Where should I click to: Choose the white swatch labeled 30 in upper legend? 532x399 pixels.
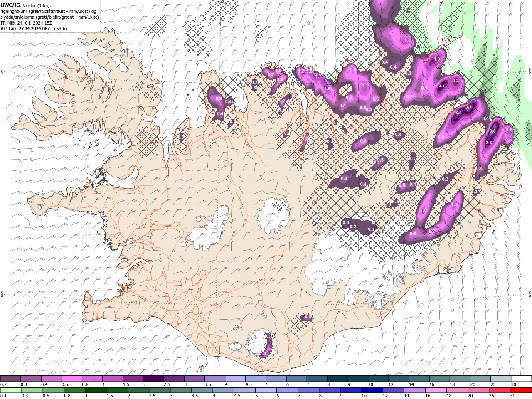point(521,379)
